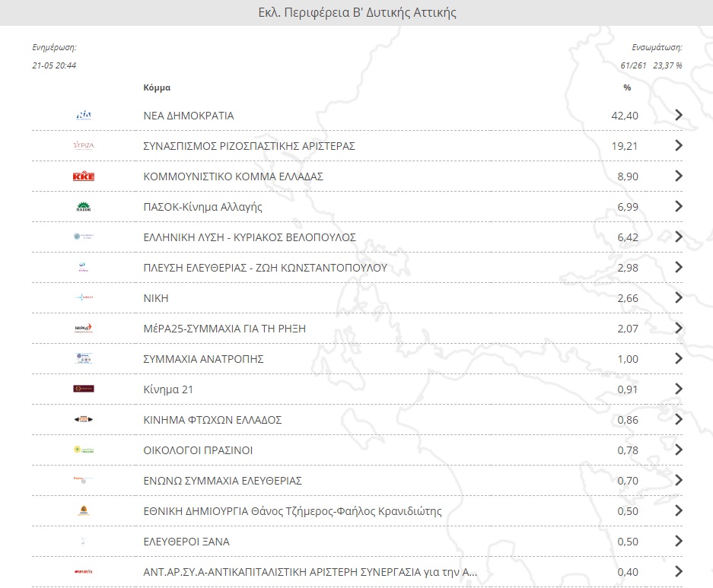Select the ΠΛΕΥΣΗ ΕΛΕΥΘΕΡΙΑΣ party name

[265, 268]
